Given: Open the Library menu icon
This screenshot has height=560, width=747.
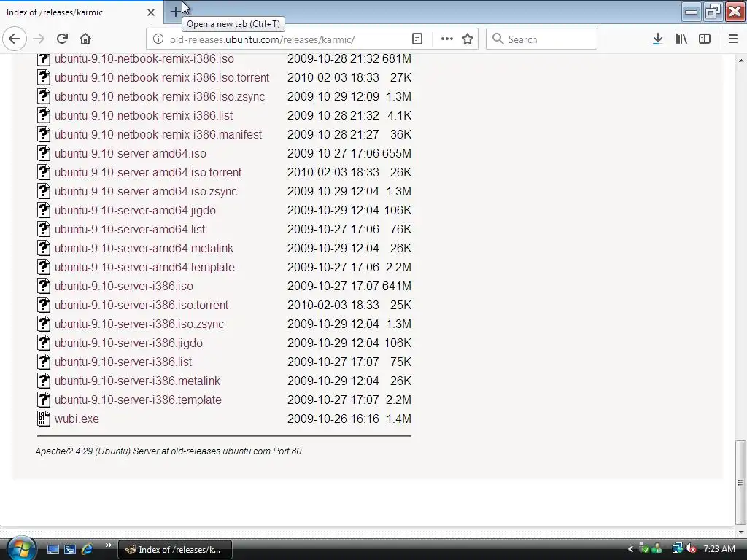Looking at the screenshot, I should coord(681,39).
